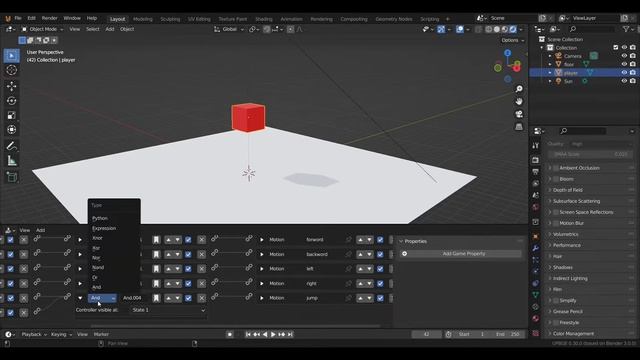Uncheck the And.004 controller active checkbox
Image resolution: width=640 pixels, height=360 pixels.
coord(188,298)
